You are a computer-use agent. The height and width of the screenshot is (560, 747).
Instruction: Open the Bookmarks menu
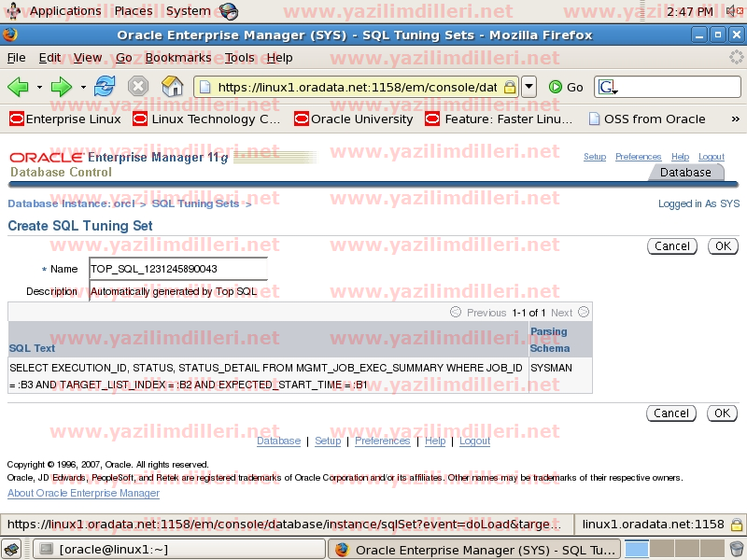(x=177, y=57)
